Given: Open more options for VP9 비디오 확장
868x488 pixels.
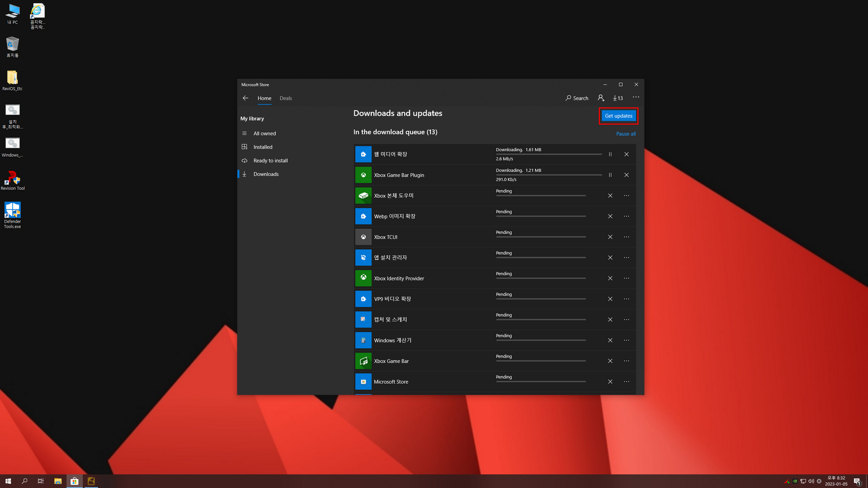Looking at the screenshot, I should click(x=626, y=299).
